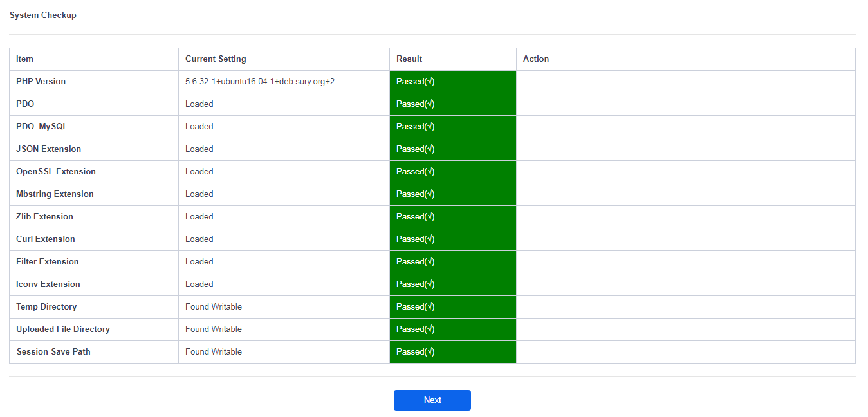Click the Passed result for JSON Extension
868x417 pixels.
point(453,149)
